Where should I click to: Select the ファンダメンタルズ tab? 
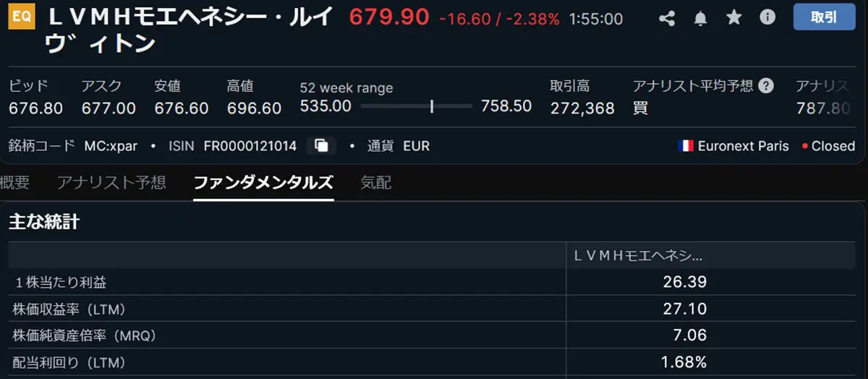point(263,182)
